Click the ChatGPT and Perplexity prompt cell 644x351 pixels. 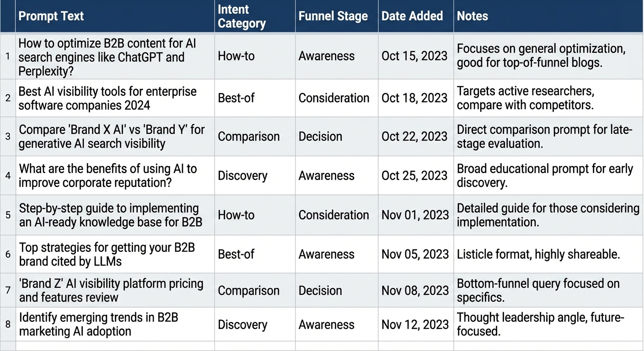point(107,57)
